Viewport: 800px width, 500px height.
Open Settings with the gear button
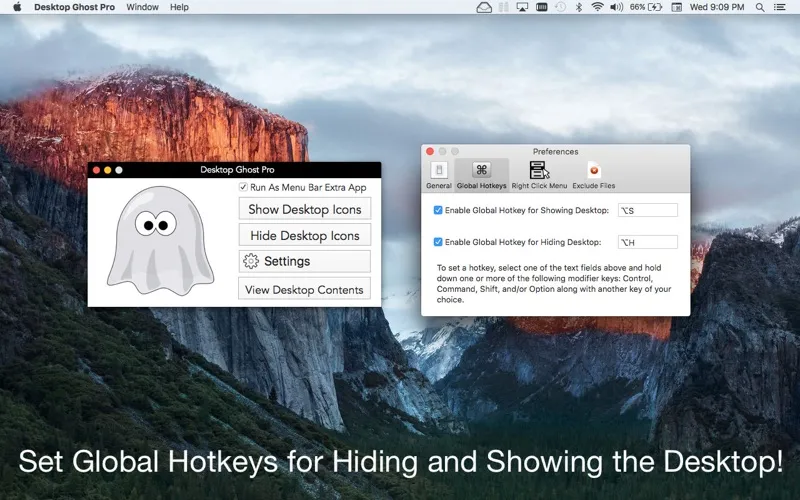[305, 261]
